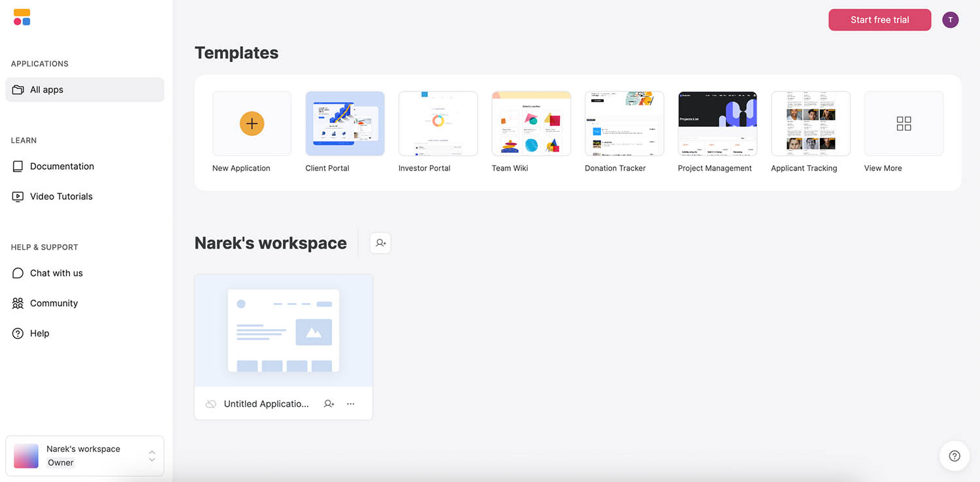
Task: Open the floating help button bottom right
Action: tap(955, 456)
